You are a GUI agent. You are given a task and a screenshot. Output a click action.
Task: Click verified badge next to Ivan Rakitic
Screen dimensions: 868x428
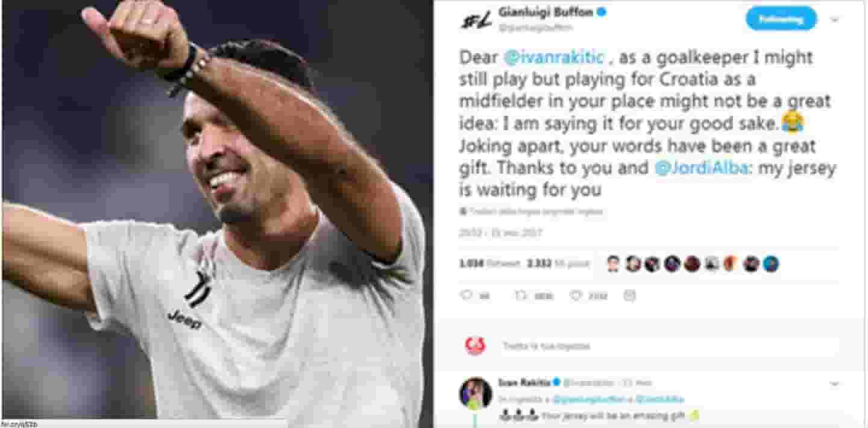click(556, 382)
